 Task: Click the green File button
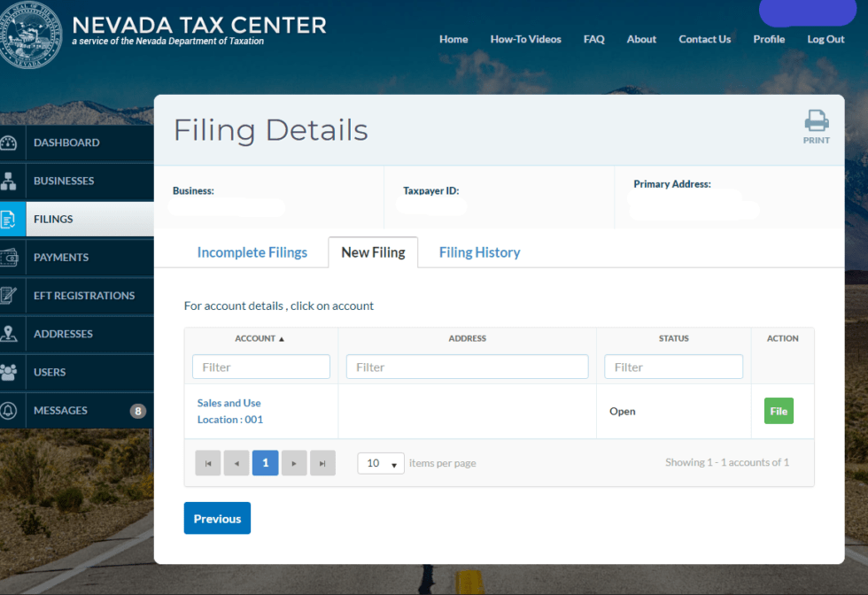[779, 411]
